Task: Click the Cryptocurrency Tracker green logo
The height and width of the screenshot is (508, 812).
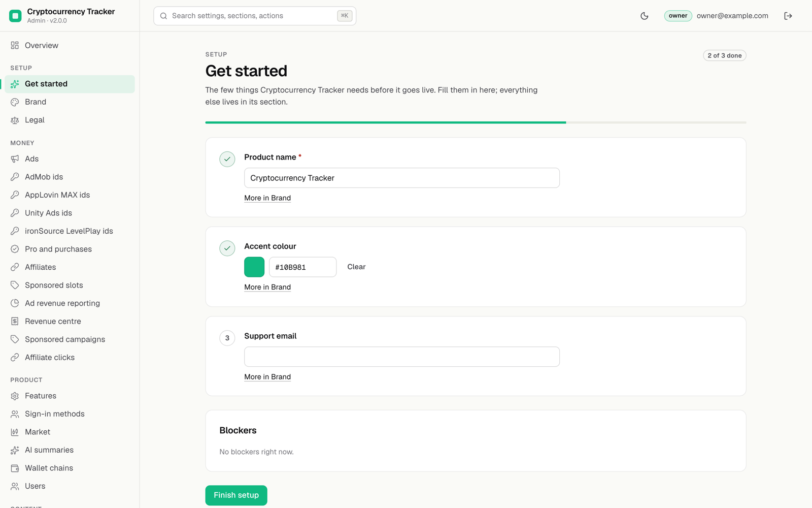Action: pos(15,16)
